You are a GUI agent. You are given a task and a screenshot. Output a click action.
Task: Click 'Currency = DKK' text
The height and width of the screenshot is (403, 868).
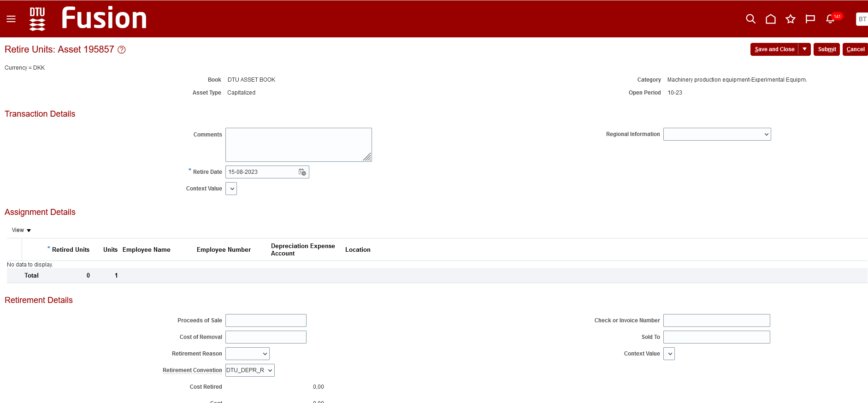point(25,68)
